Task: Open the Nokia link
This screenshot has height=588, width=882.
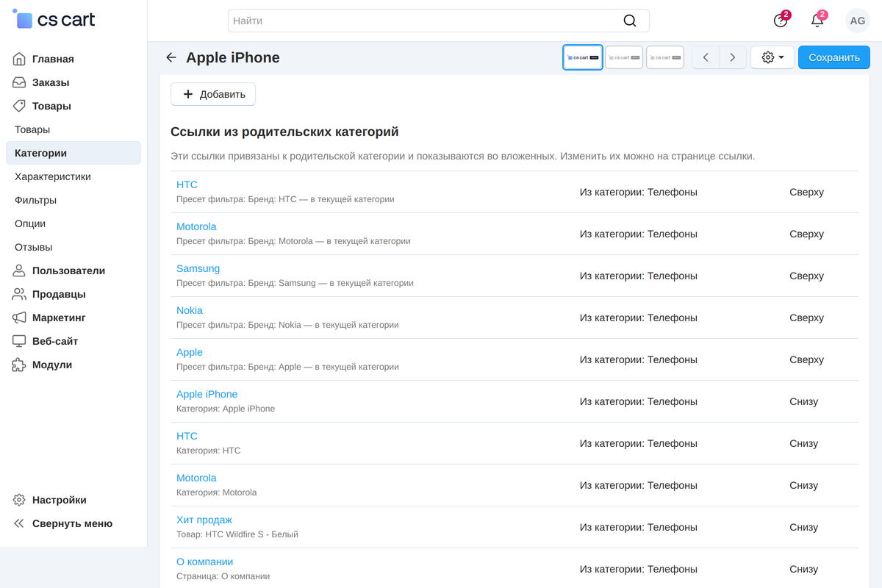Action: pos(190,310)
